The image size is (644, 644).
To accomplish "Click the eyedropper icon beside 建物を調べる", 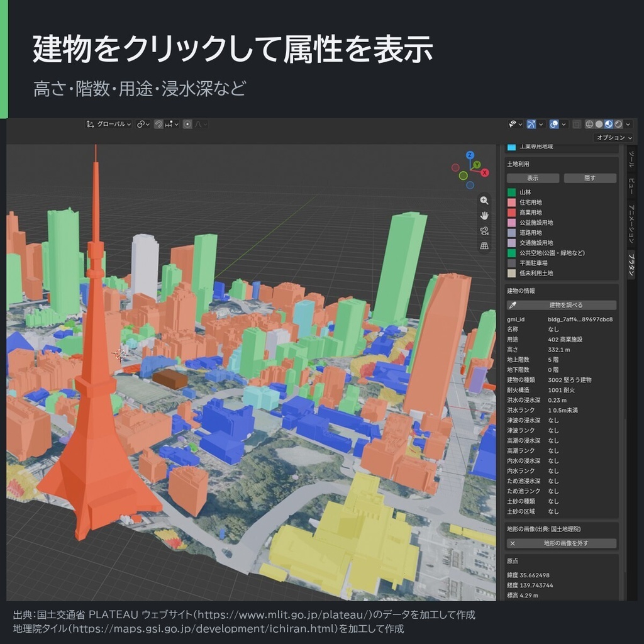I will tap(513, 305).
